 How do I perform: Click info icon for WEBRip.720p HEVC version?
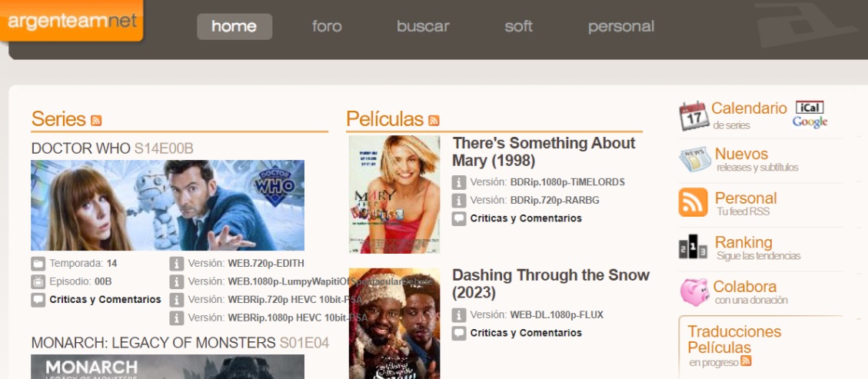(177, 300)
